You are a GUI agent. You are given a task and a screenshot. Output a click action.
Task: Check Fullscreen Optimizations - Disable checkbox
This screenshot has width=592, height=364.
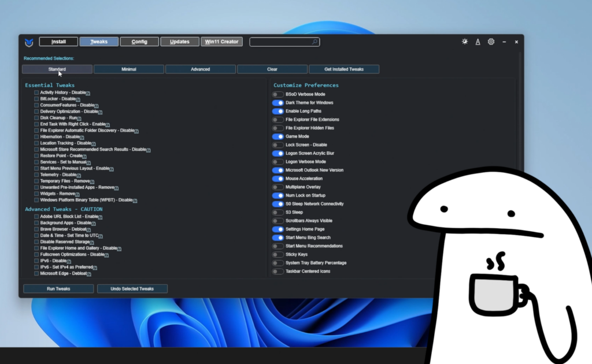click(x=36, y=255)
